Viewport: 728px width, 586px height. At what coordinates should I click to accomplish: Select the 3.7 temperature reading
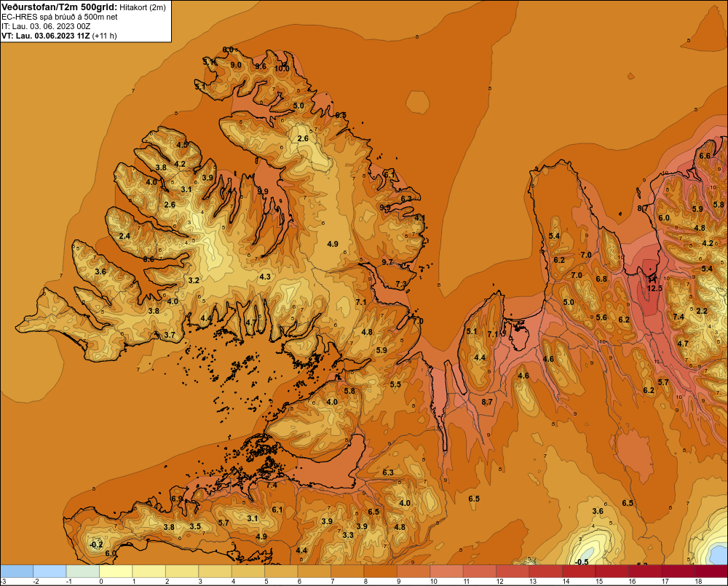click(x=170, y=335)
